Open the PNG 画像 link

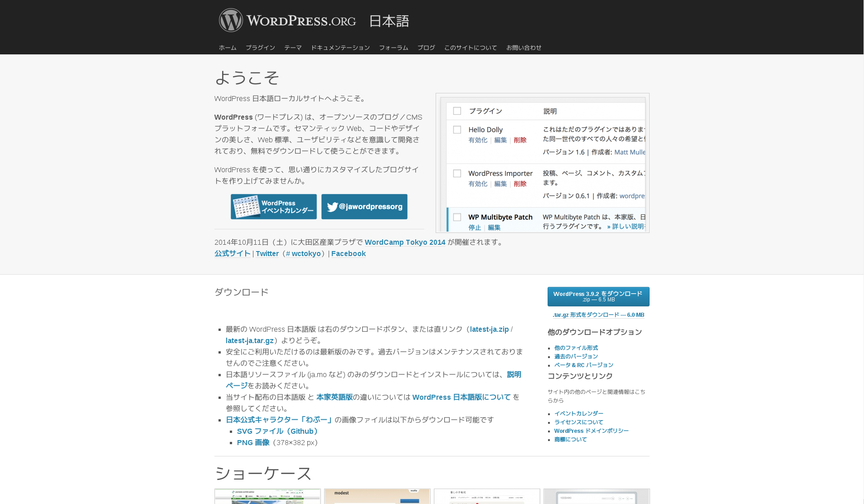[253, 442]
